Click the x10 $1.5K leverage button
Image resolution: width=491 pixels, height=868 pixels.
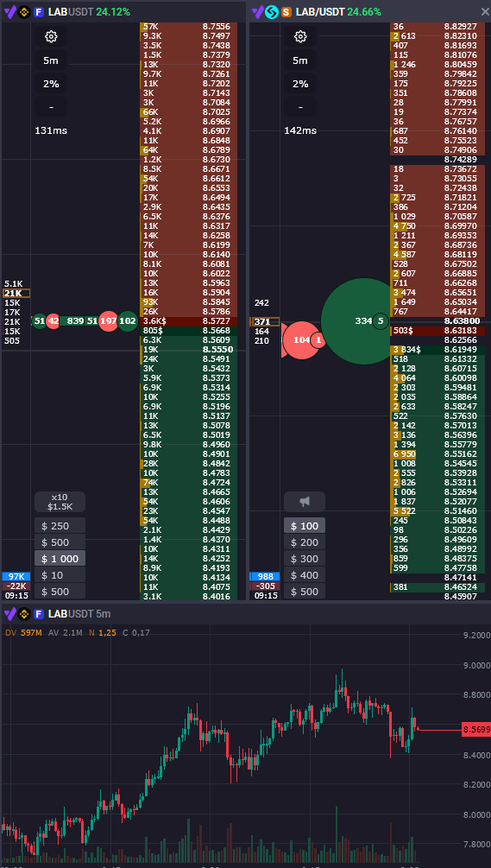pyautogui.click(x=60, y=502)
